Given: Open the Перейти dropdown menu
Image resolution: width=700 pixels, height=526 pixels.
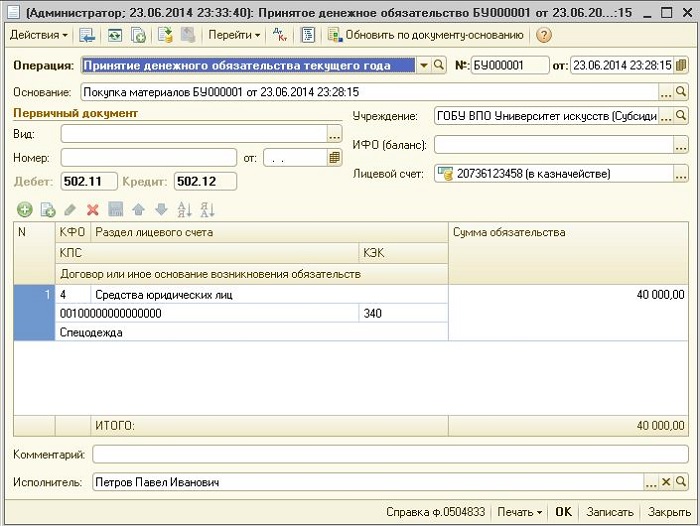Looking at the screenshot, I should pos(234,35).
